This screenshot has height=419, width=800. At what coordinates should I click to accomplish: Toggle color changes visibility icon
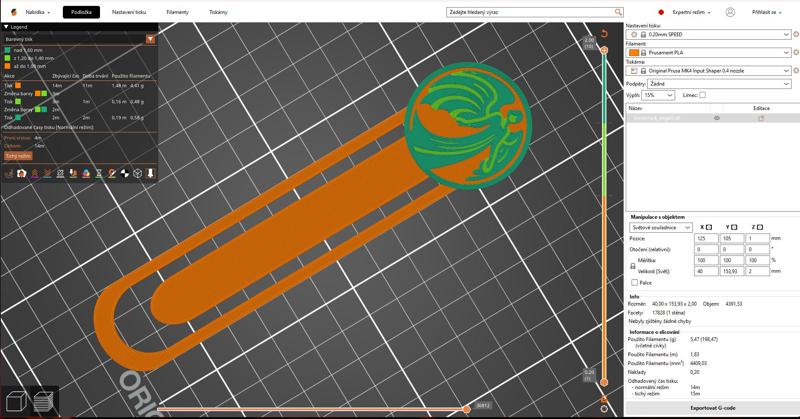[86, 174]
